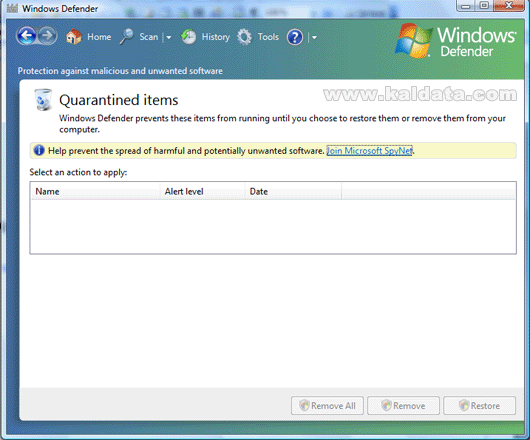Click the History clock icon
530x440 pixels.
[188, 36]
